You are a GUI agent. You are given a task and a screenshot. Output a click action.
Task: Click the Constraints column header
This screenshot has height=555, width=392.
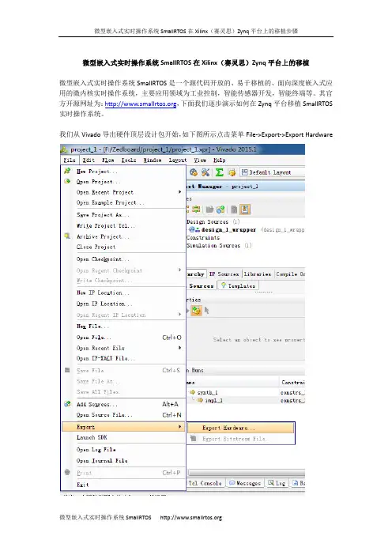[x=292, y=383]
